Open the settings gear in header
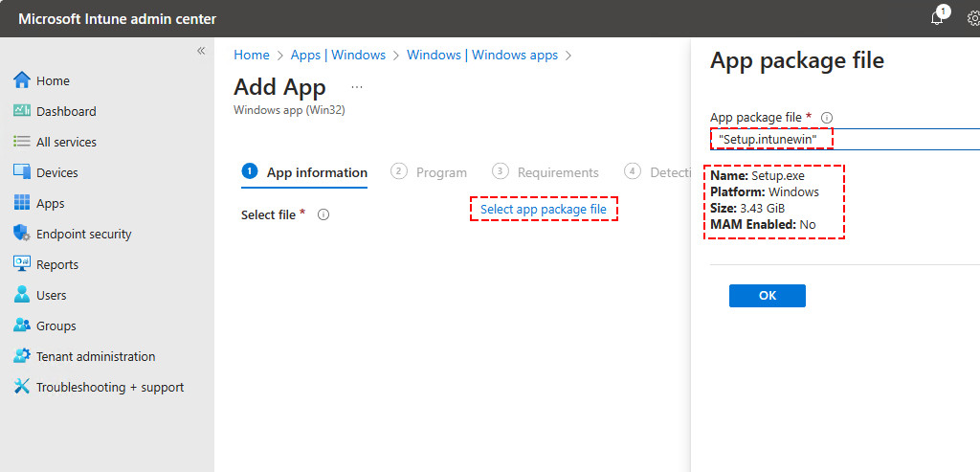This screenshot has width=980, height=472. point(973,19)
